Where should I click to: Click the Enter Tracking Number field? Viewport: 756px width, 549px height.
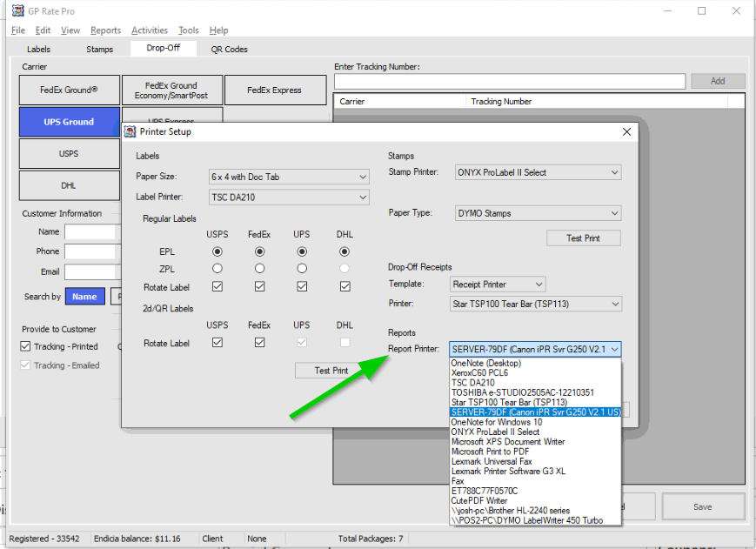510,82
